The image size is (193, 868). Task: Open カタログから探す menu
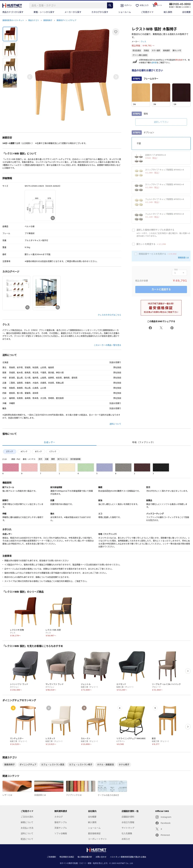pyautogui.click(x=100, y=12)
